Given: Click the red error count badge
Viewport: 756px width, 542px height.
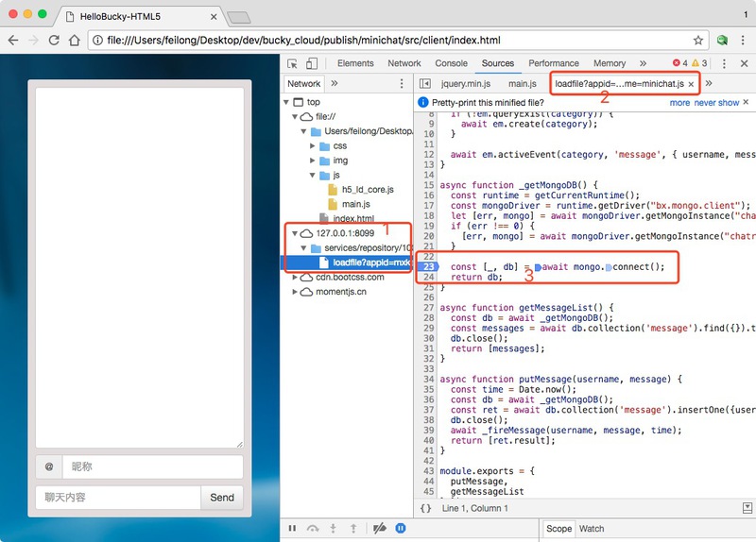Looking at the screenshot, I should [x=680, y=63].
